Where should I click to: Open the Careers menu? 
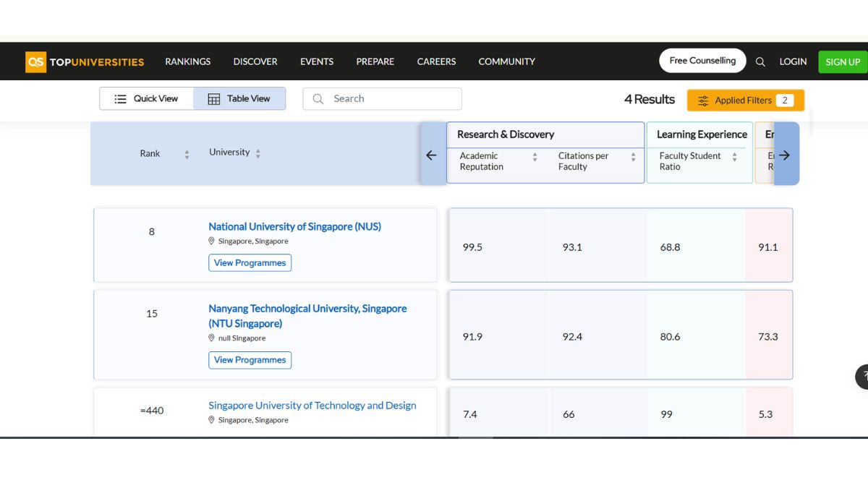pyautogui.click(x=436, y=61)
